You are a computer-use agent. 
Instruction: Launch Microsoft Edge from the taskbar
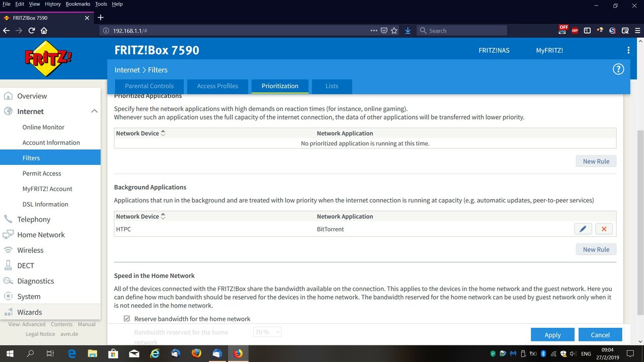(71, 353)
